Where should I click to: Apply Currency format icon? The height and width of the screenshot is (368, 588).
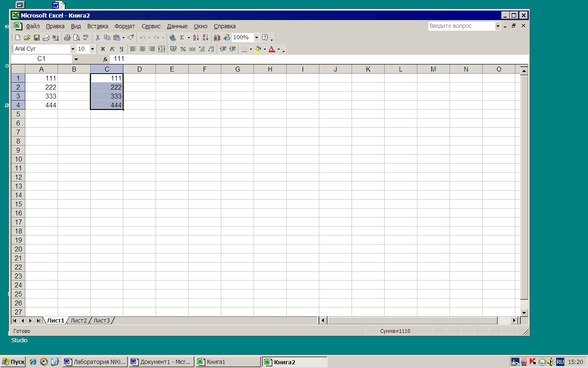[x=173, y=49]
